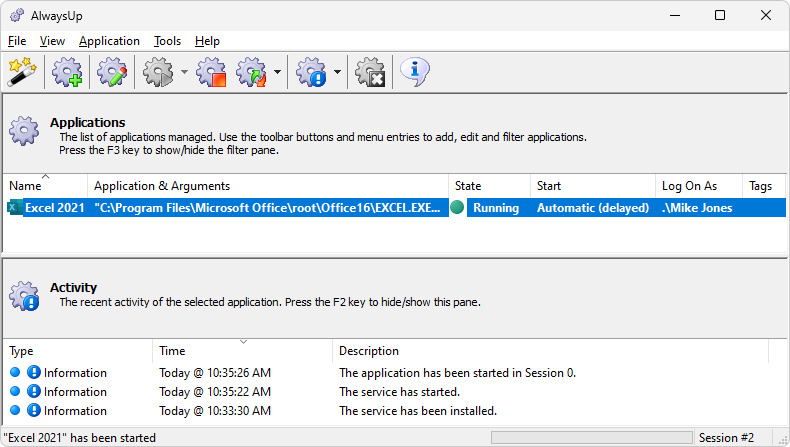Select the Excel 2021 application row
Viewport: 790px width, 447px height.
(x=395, y=208)
